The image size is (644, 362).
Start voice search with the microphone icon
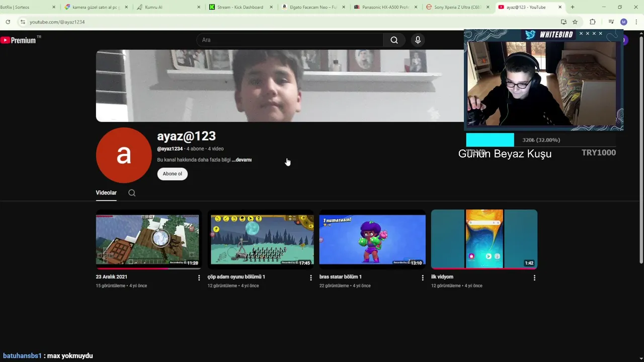click(x=418, y=40)
